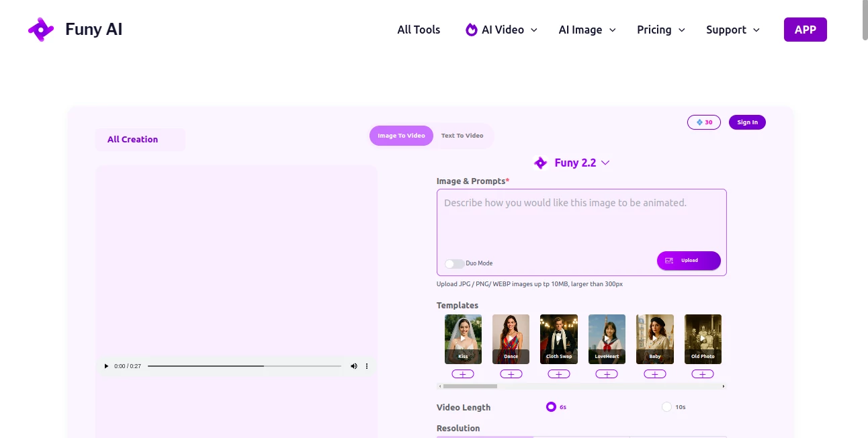
Task: Select the 6s video length option
Action: 551,406
